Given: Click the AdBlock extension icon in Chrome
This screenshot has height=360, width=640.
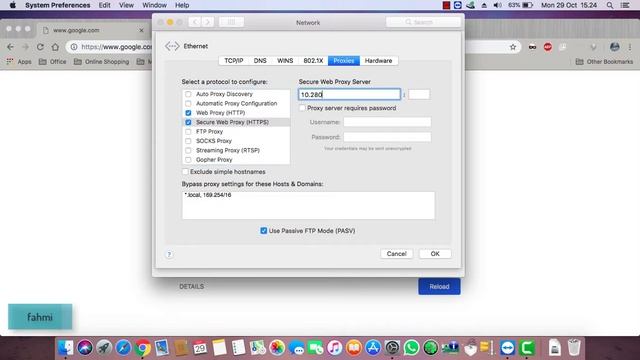Looking at the screenshot, I should (x=548, y=47).
